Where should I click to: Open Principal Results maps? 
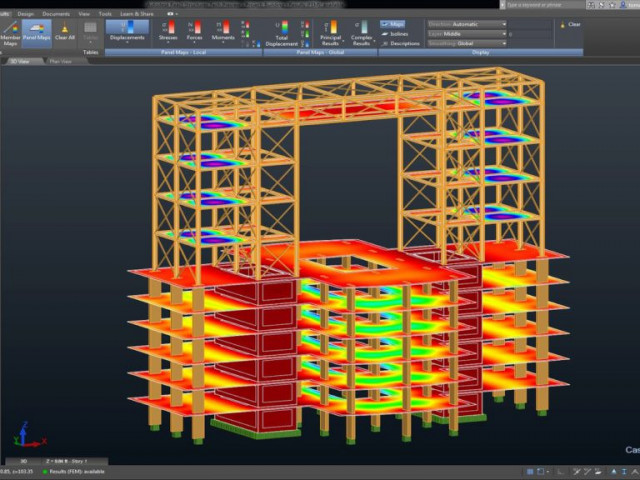331,33
